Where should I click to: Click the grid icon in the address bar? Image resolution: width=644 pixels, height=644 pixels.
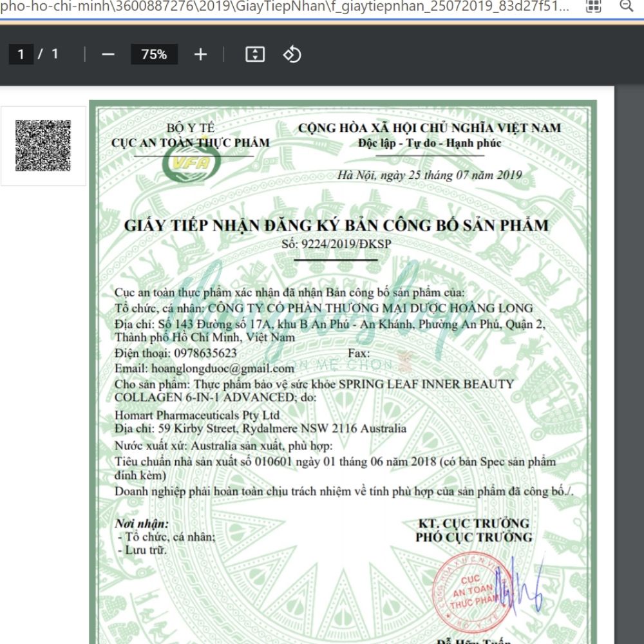[x=594, y=6]
